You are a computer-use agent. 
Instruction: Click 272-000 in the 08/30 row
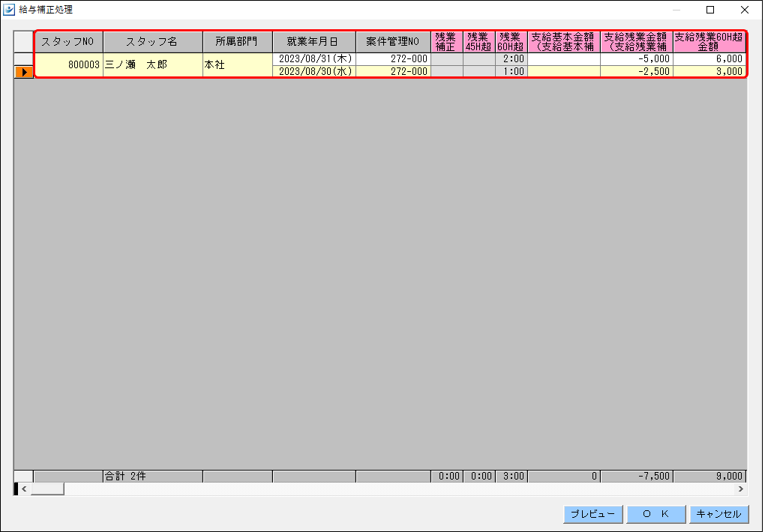click(x=393, y=71)
